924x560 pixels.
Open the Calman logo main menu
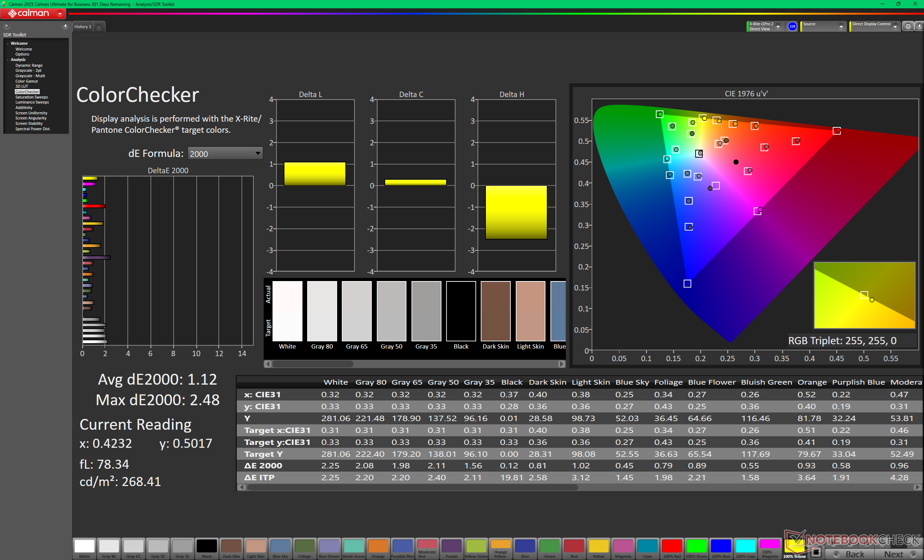[x=33, y=13]
